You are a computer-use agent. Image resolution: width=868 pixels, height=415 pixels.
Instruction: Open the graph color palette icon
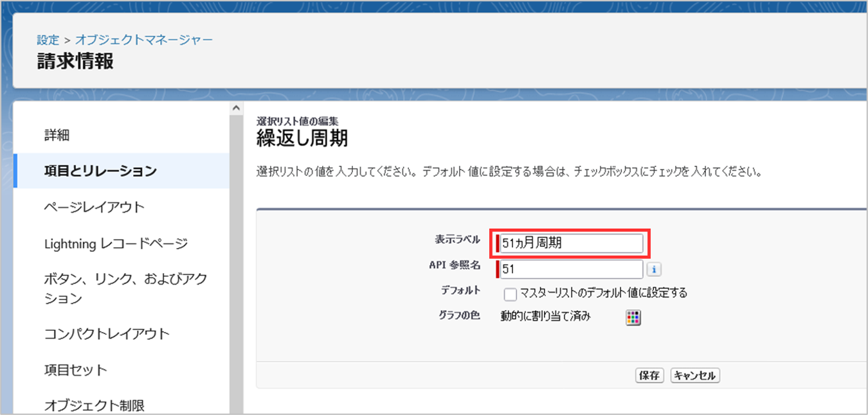[634, 317]
